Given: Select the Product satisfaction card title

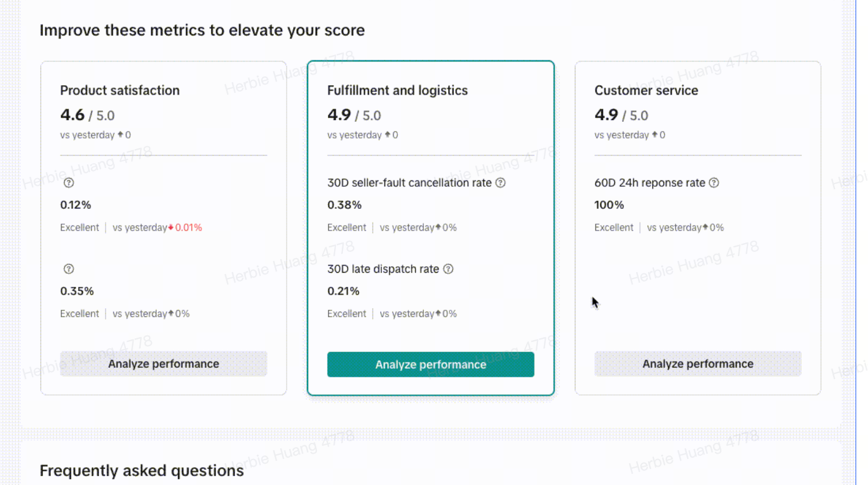Looking at the screenshot, I should click(x=119, y=90).
